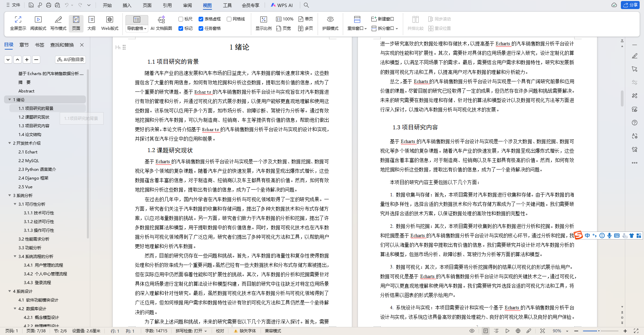This screenshot has height=335, width=644.
Task: Open the 拆分窗口 dropdown
Action: point(385,28)
